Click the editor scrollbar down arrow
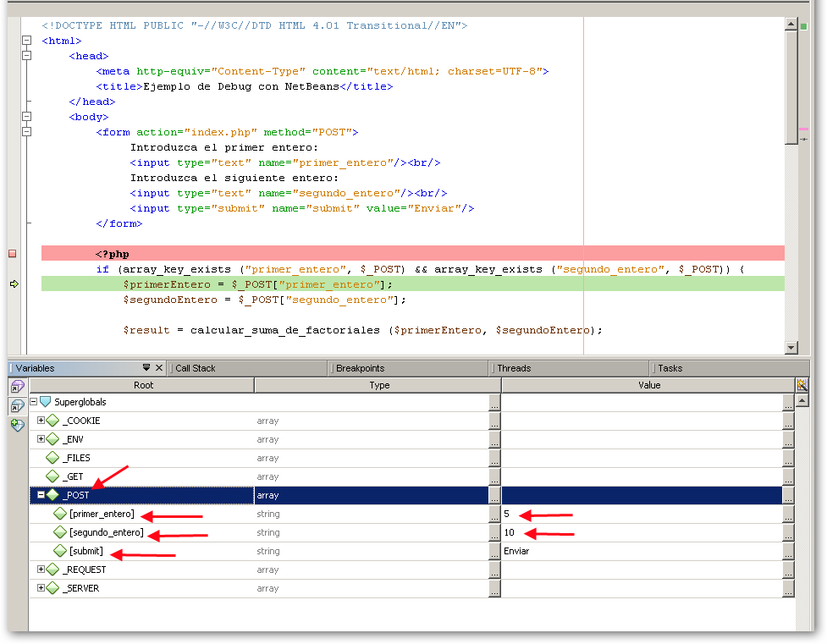827x644 pixels. (x=791, y=347)
